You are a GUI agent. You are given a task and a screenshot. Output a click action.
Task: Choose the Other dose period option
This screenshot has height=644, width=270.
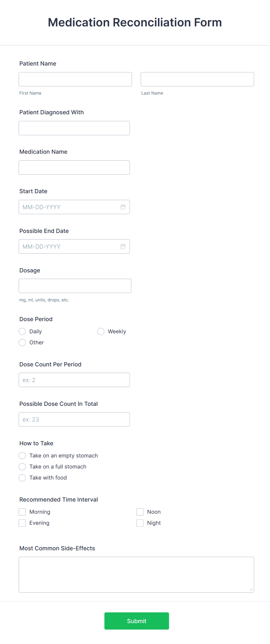[x=22, y=343]
